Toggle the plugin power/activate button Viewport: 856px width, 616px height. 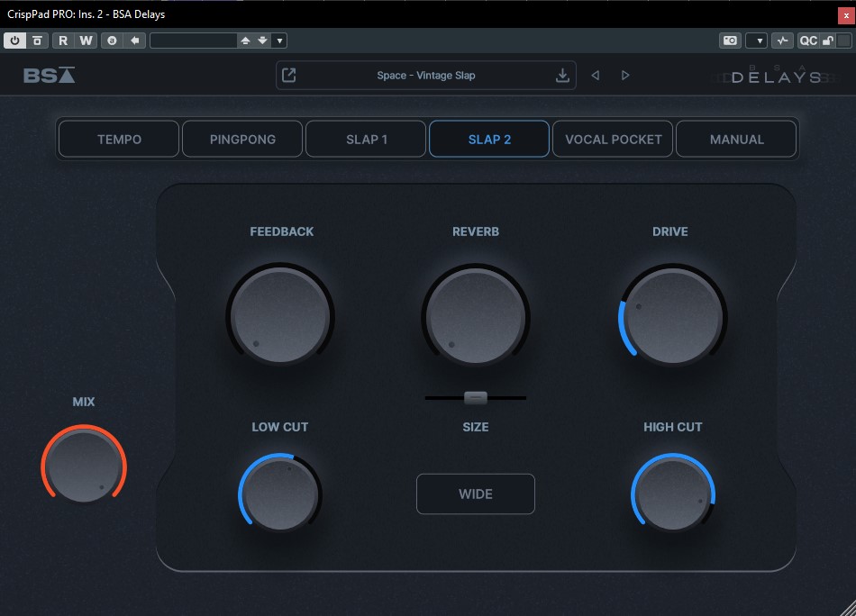[x=14, y=41]
